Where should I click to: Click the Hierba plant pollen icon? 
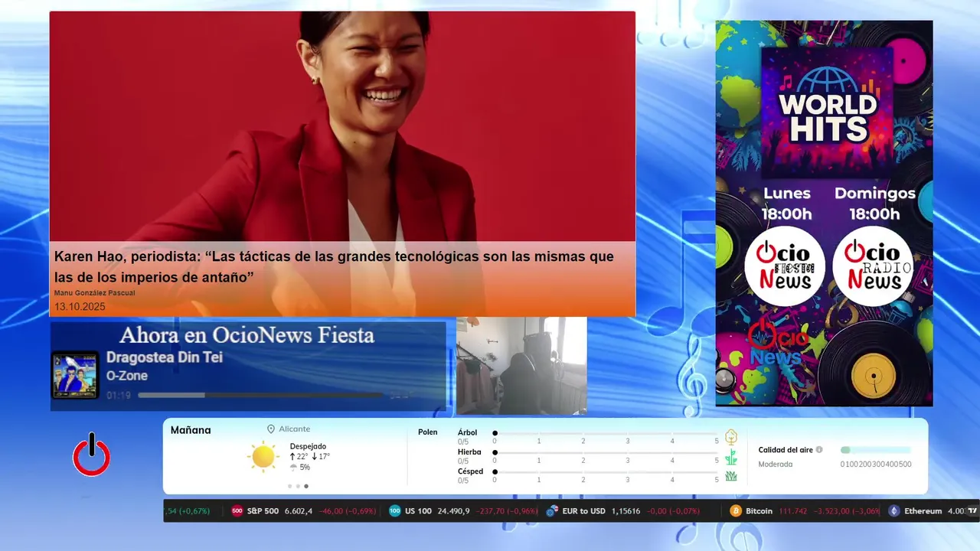tap(731, 457)
